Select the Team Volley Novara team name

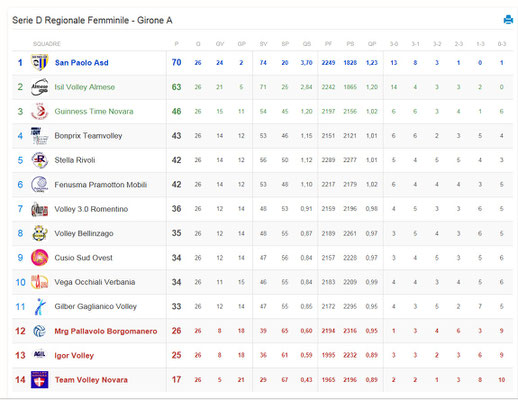coord(91,380)
